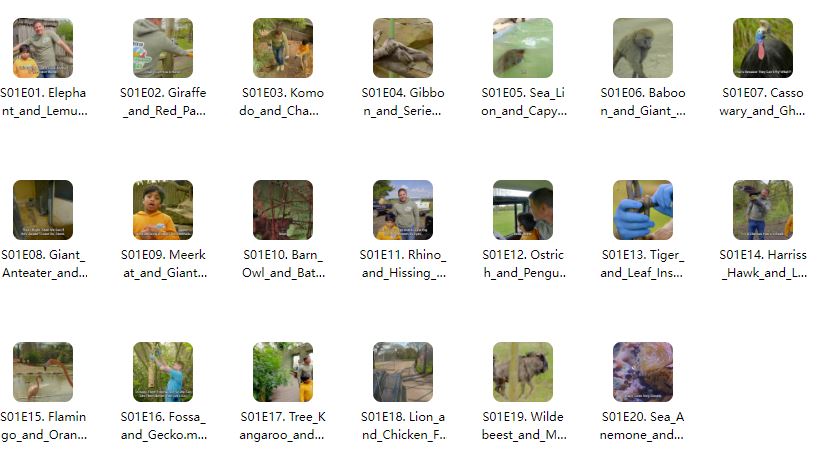Select the S01E03 Komodo video thumbnail
This screenshot has width=824, height=471.
(x=283, y=48)
